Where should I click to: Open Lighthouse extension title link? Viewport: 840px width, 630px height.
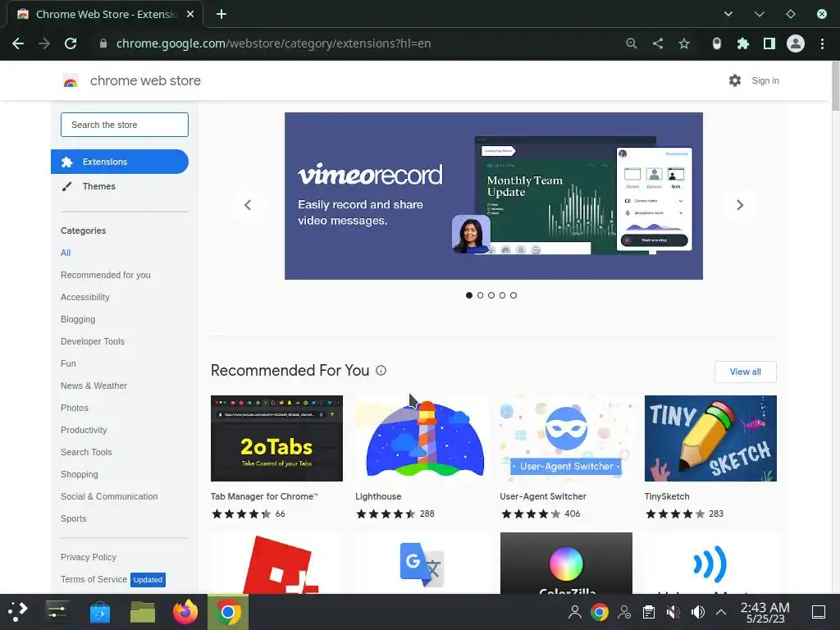[x=378, y=496]
